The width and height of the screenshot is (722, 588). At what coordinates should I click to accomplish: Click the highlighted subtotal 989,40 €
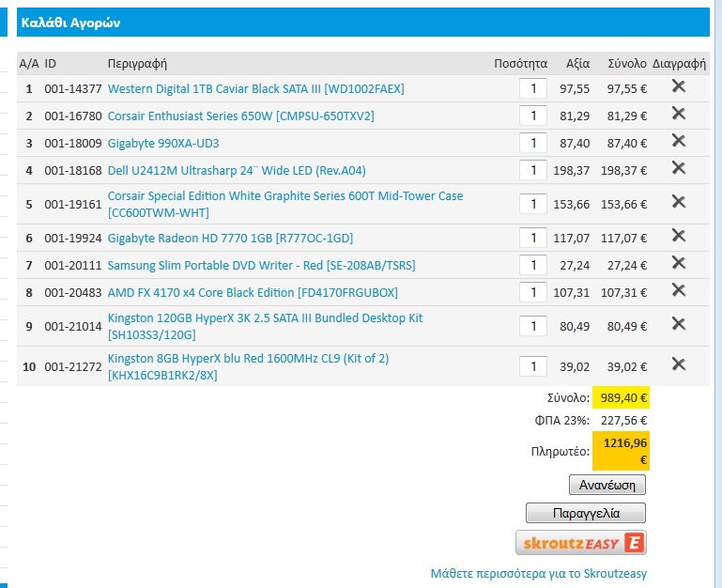(621, 397)
